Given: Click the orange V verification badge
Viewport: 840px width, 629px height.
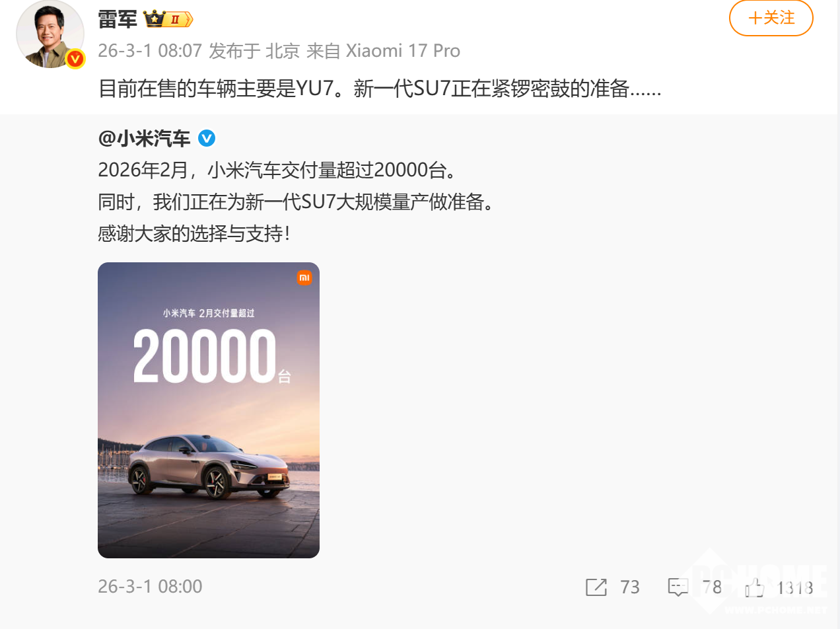Looking at the screenshot, I should [75, 59].
